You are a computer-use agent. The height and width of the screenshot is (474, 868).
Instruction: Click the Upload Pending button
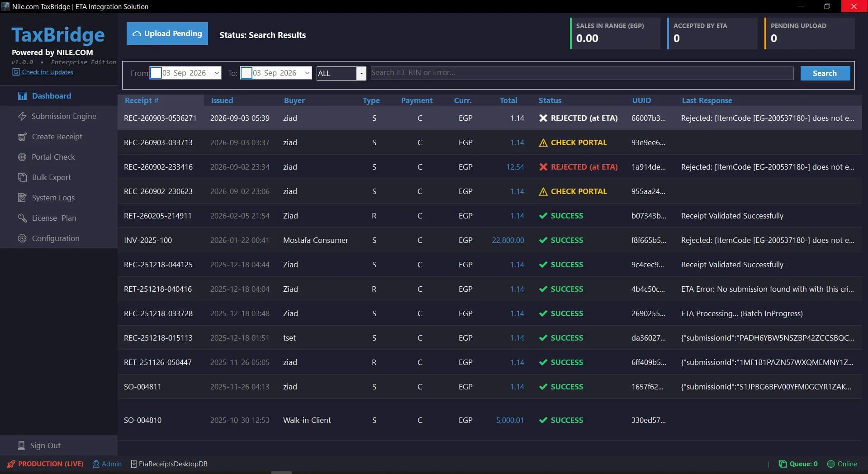click(x=167, y=33)
